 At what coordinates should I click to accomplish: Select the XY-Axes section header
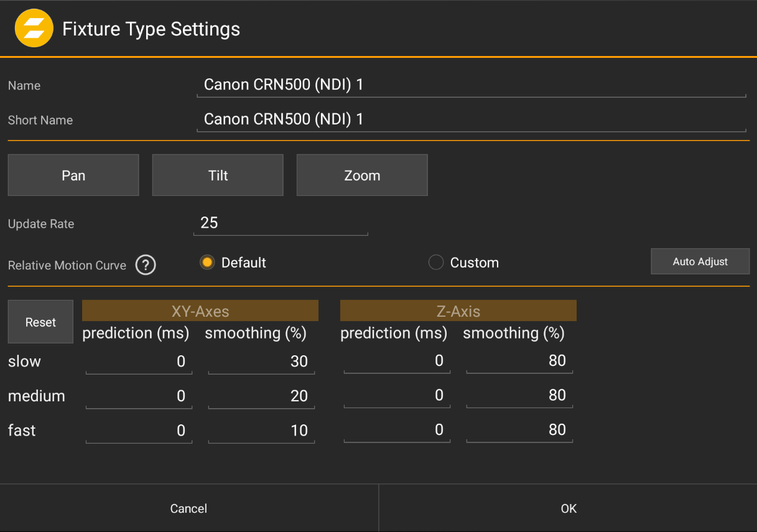[200, 310]
